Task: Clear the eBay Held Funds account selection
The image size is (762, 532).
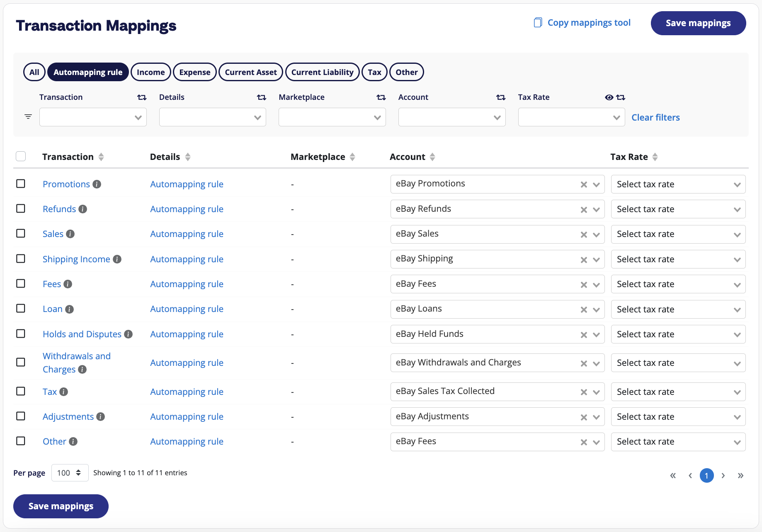Action: point(584,335)
